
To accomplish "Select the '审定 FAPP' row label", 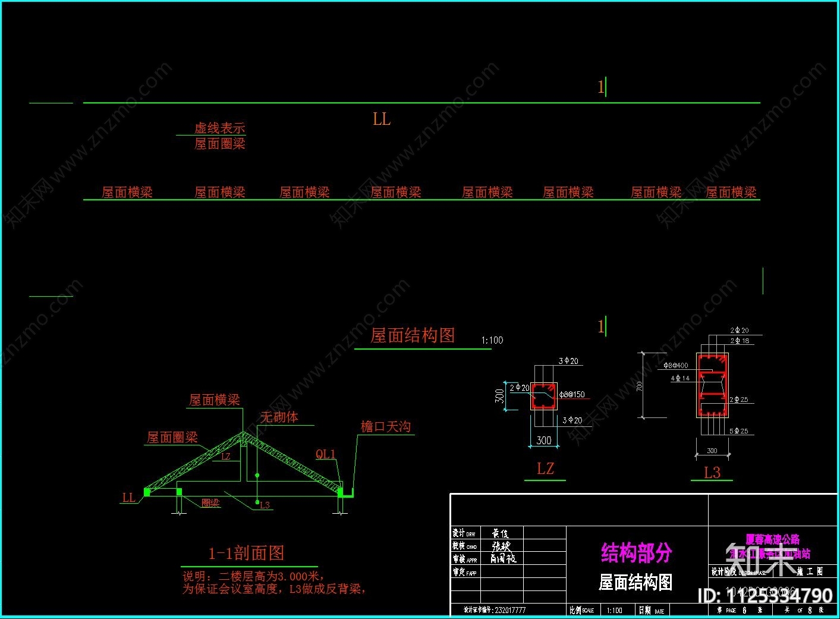I will [x=464, y=572].
